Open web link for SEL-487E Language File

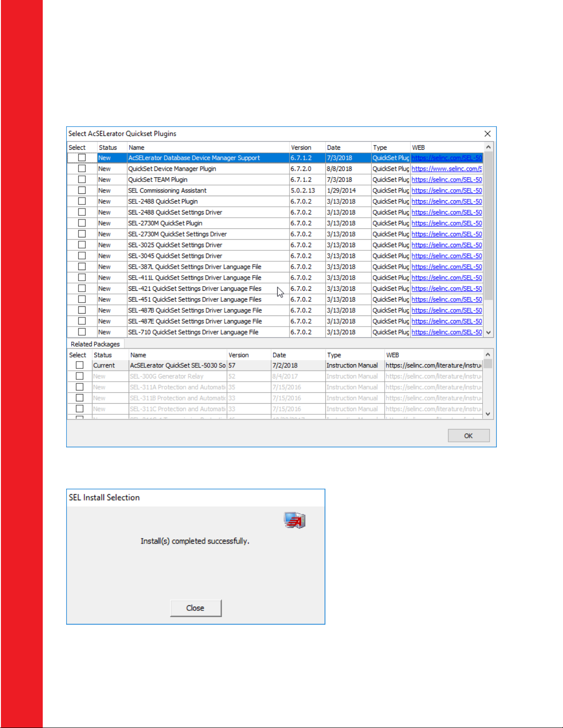tap(447, 322)
